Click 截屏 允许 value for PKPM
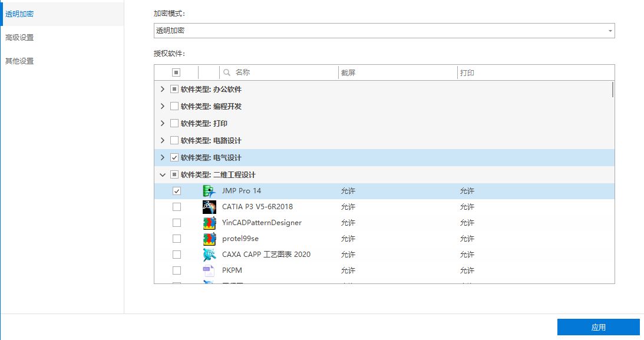The width and height of the screenshot is (644, 340). [348, 270]
